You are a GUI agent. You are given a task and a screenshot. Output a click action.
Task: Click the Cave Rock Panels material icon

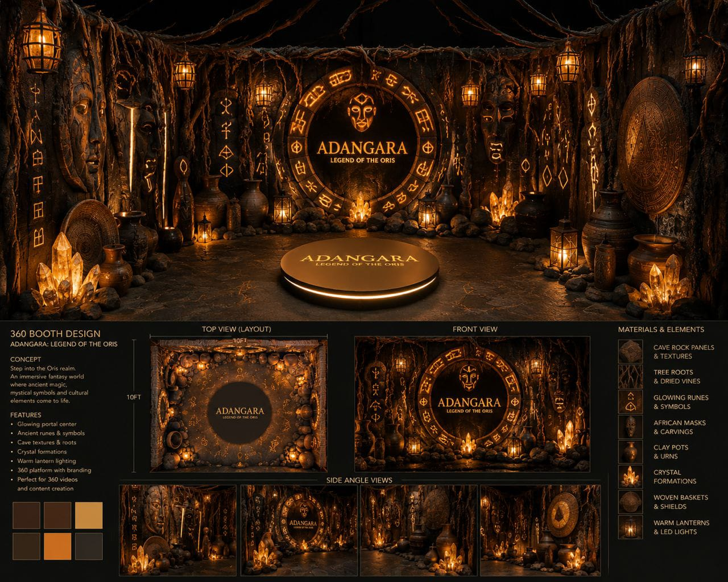click(x=630, y=351)
